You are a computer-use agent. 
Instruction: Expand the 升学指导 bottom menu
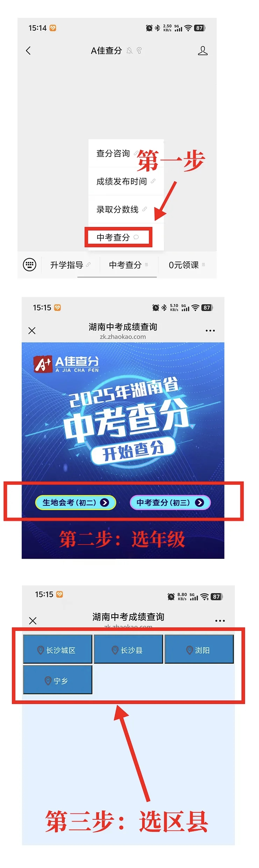pyautogui.click(x=71, y=265)
